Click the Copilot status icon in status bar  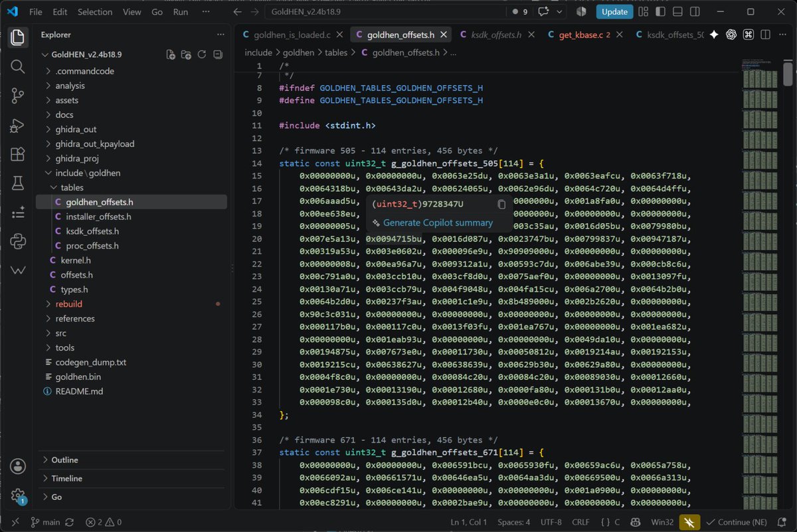coord(634,522)
